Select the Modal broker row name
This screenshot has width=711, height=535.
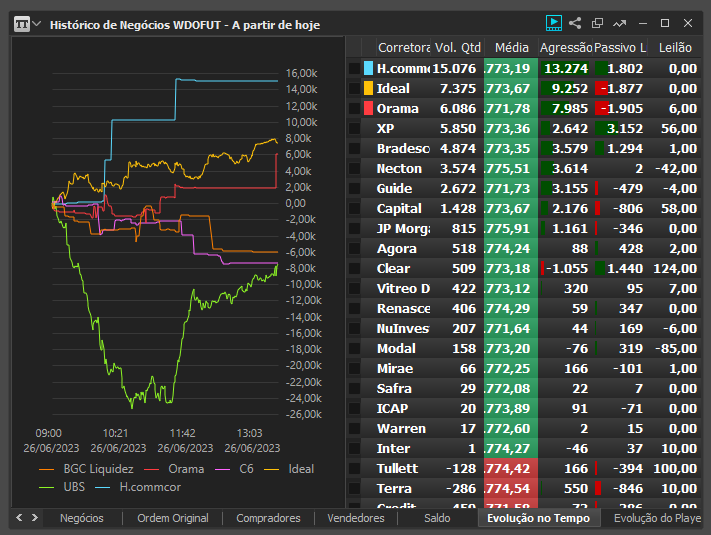pos(396,348)
